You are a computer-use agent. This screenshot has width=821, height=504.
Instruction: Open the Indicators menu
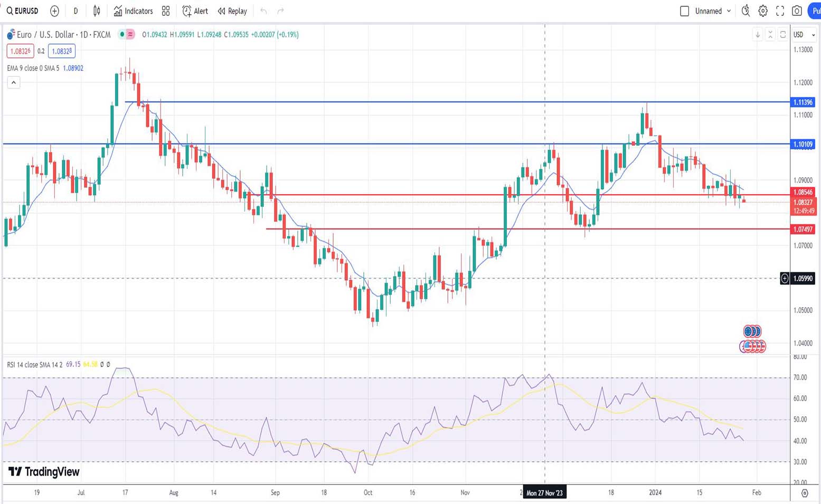coord(133,11)
